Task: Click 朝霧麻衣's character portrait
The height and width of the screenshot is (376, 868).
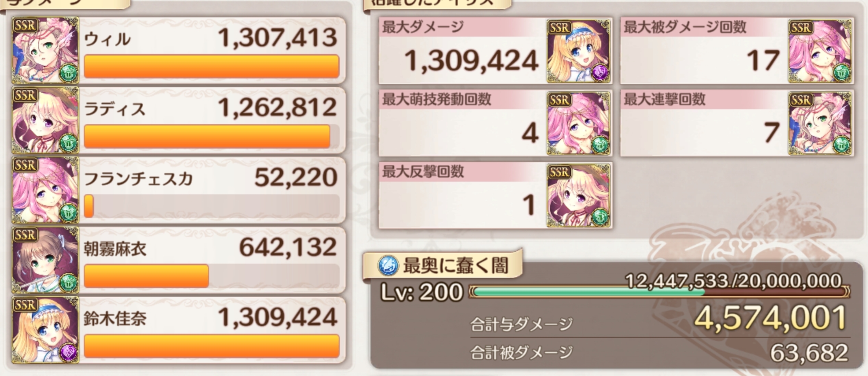Action: coord(45,260)
